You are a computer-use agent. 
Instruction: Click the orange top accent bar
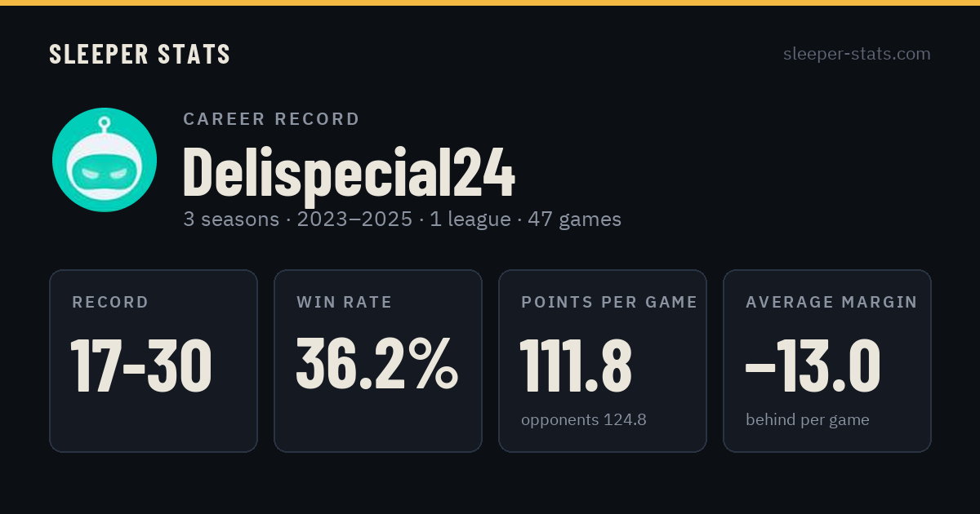(x=490, y=2)
